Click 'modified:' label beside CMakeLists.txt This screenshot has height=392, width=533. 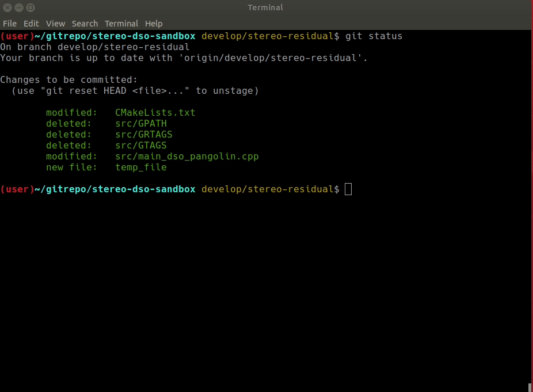click(71, 112)
